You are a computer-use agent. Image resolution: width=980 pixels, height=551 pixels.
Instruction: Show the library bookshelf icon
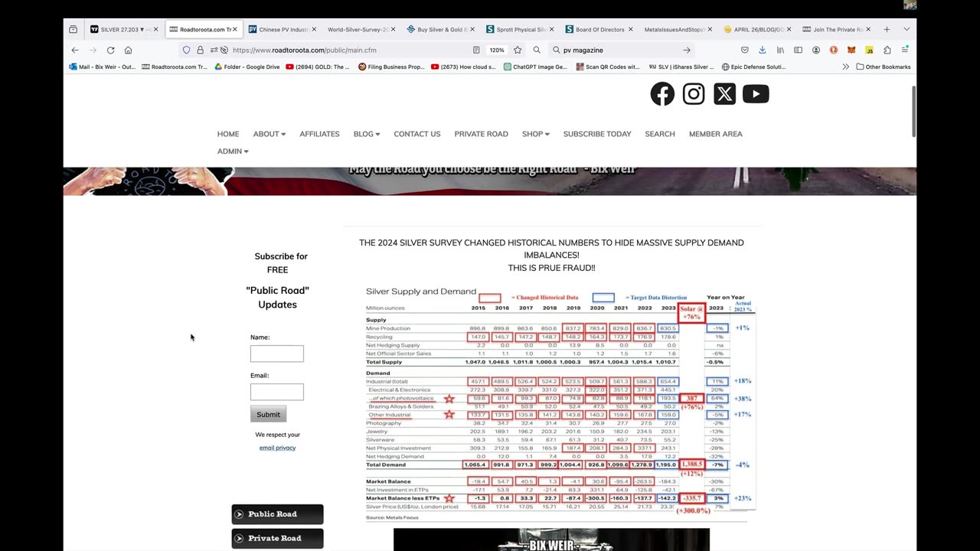click(x=780, y=50)
